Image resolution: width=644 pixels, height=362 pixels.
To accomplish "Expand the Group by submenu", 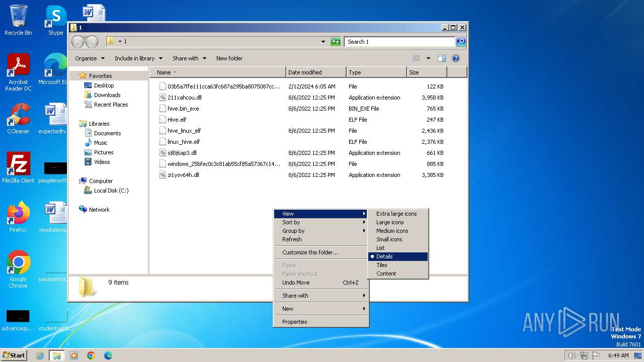I will [321, 231].
